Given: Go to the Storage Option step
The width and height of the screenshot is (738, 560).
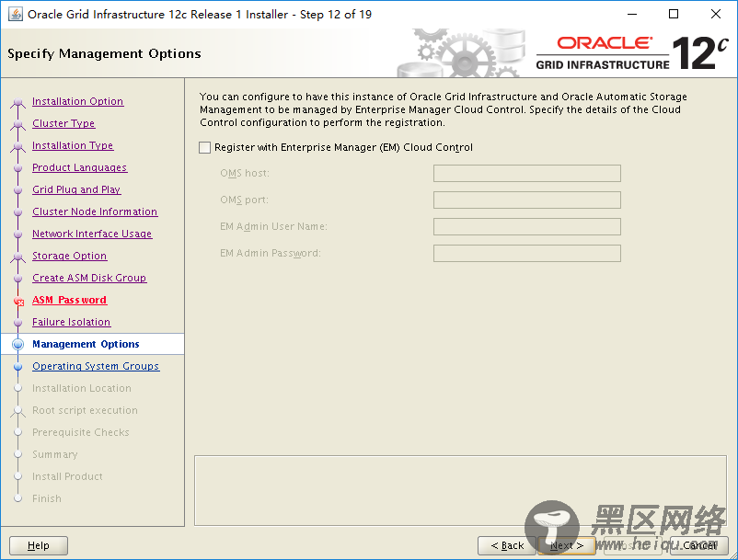Looking at the screenshot, I should [x=69, y=257].
